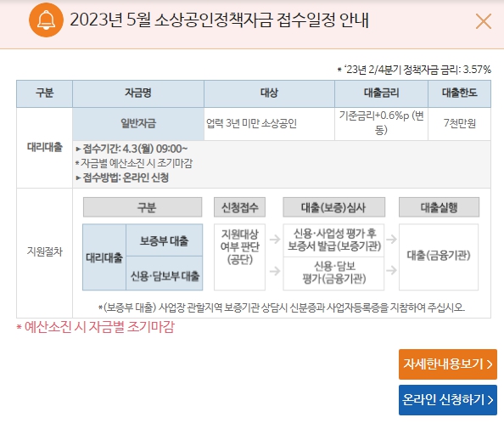
Task: Click the 온라인 신청하기 button
Action: pos(448,400)
